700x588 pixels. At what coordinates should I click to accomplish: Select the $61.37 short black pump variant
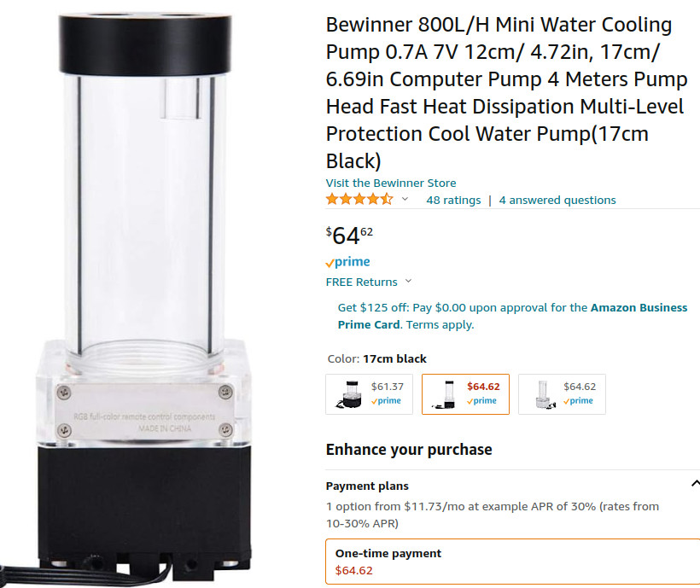(x=369, y=394)
